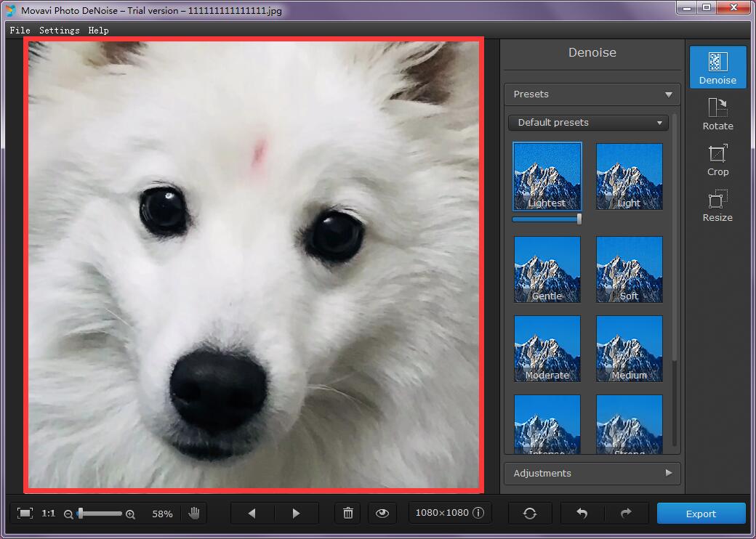Activate the Denoise tab on sidebar

(717, 68)
